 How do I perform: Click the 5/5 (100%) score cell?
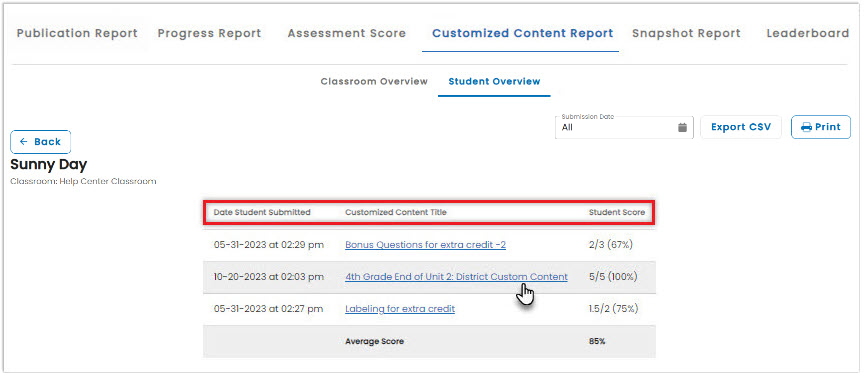tap(613, 276)
